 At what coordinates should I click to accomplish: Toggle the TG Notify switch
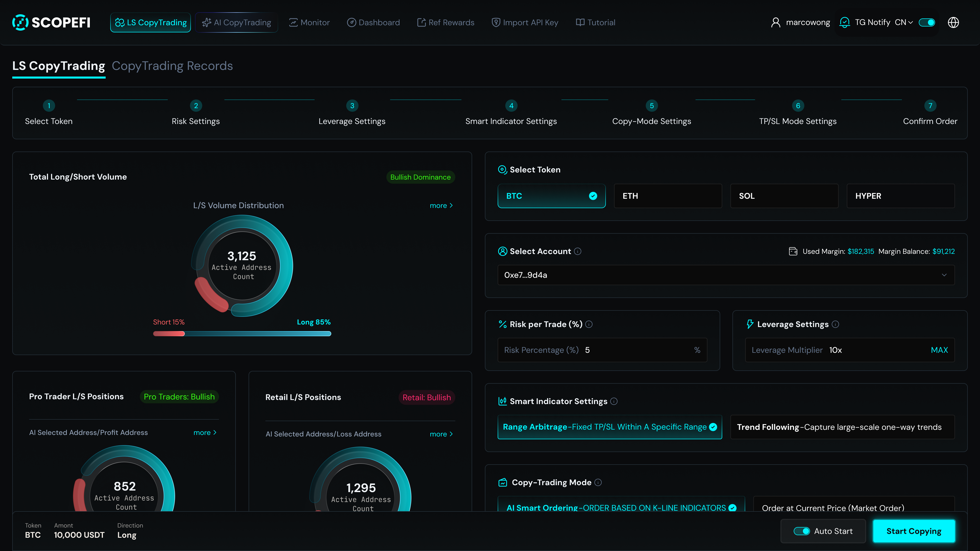(927, 22)
